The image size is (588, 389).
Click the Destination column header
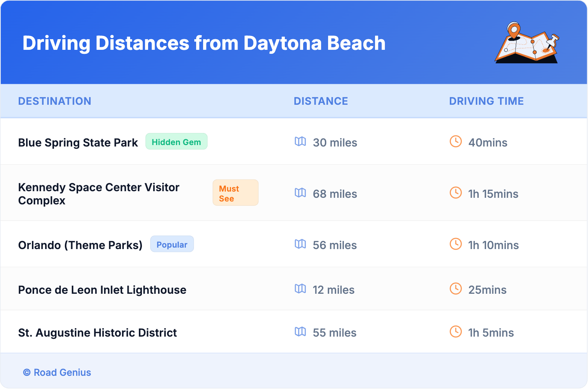point(55,101)
